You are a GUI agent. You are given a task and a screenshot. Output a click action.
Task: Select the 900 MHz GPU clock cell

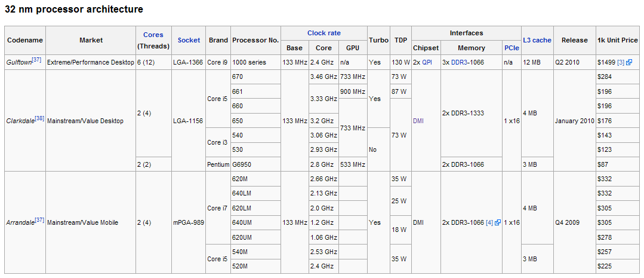pyautogui.click(x=353, y=91)
